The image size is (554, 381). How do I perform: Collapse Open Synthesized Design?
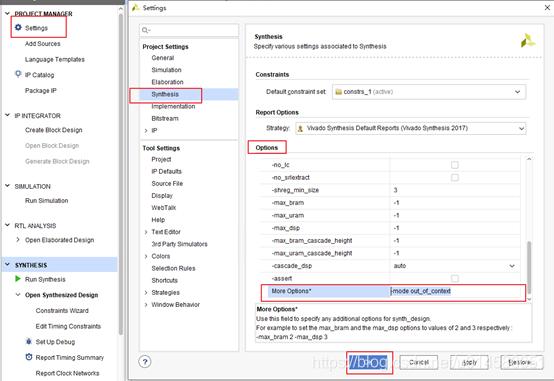click(18, 294)
